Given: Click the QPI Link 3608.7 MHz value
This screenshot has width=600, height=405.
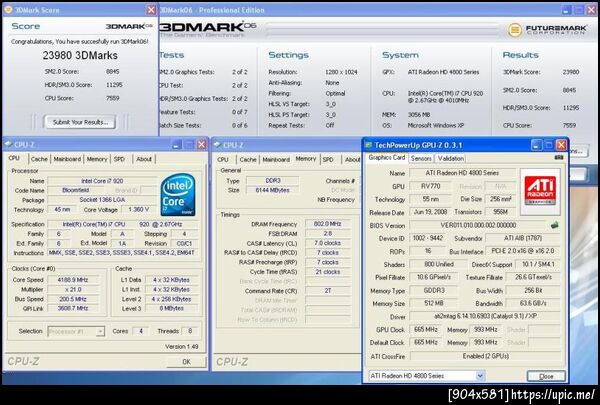Looking at the screenshot, I should pos(73,308).
